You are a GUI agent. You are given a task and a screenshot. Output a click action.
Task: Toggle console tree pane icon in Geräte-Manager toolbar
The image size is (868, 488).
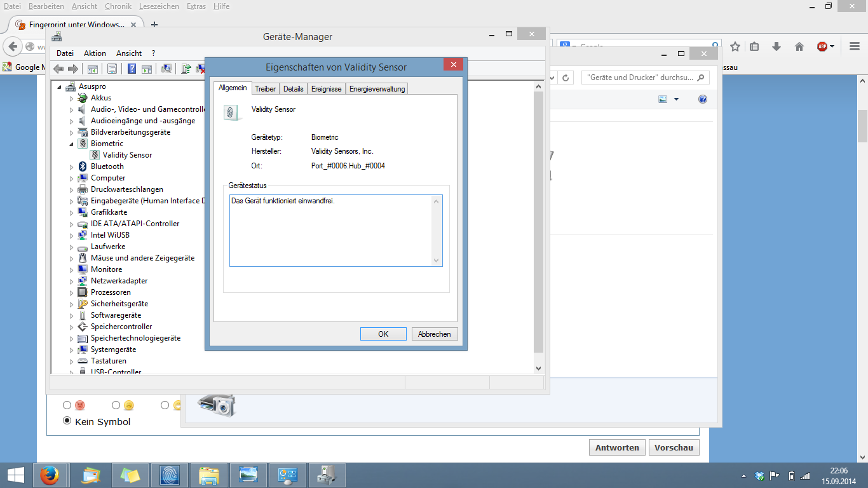(92, 69)
